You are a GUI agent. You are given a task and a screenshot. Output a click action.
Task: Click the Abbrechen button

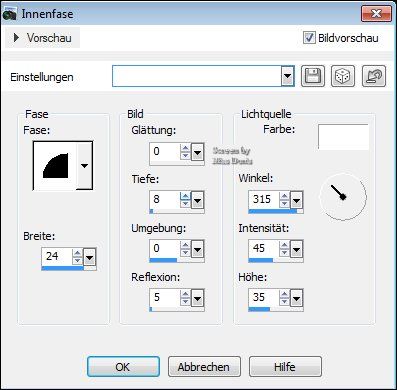pos(204,367)
